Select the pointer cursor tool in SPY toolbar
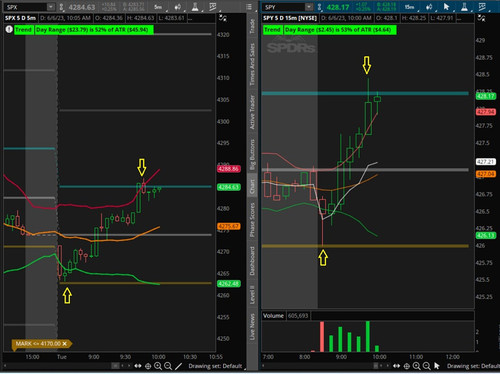This screenshot has height=374, width=500. [x=446, y=7]
